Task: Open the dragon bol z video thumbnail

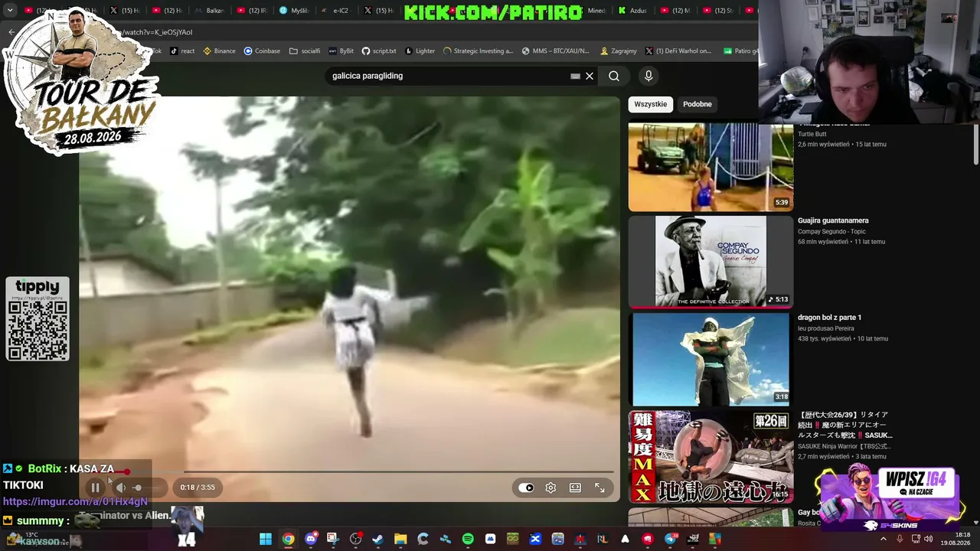Action: pos(710,359)
